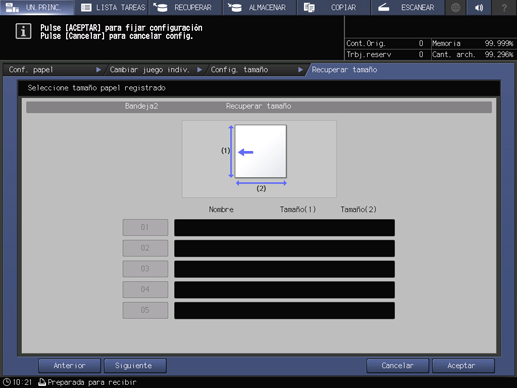The width and height of the screenshot is (517, 388).
Task: Click the globe network icon
Action: coord(455,7)
